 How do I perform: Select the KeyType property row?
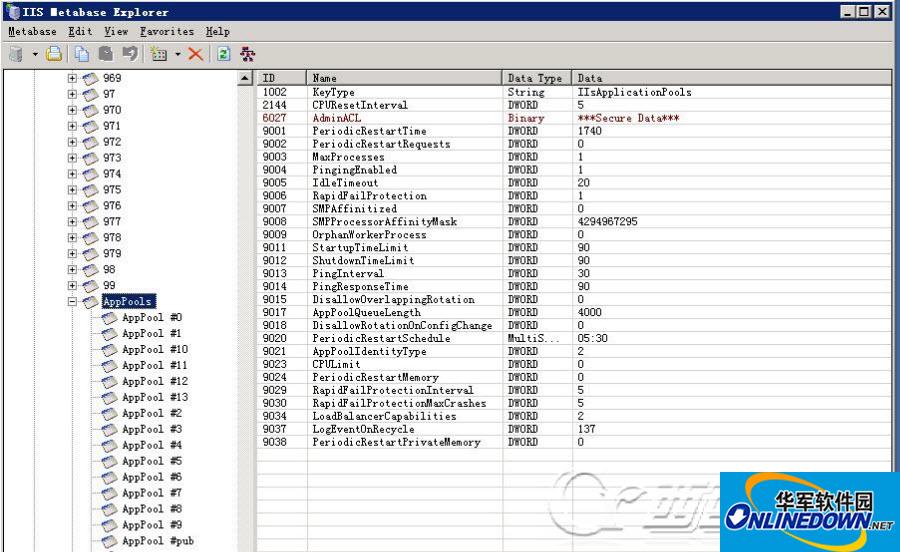574,92
